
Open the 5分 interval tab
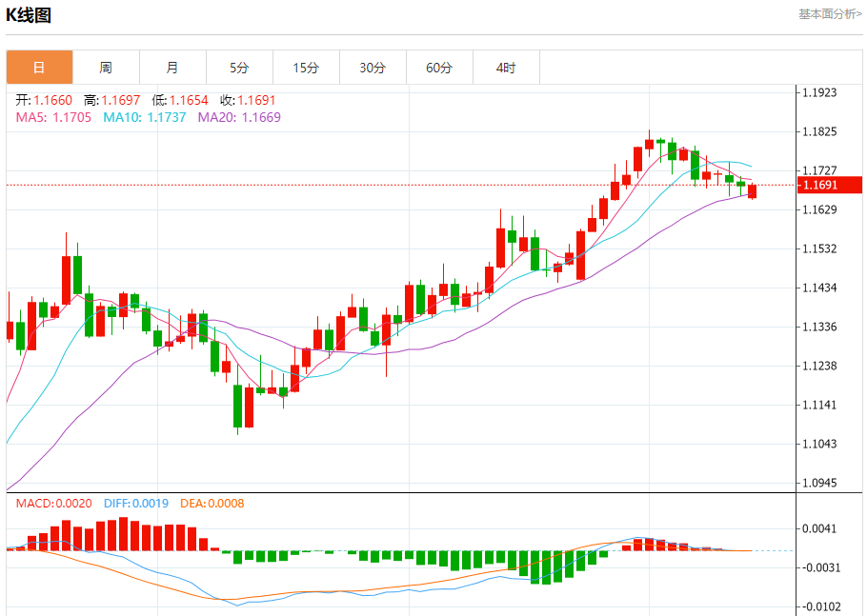click(x=239, y=68)
